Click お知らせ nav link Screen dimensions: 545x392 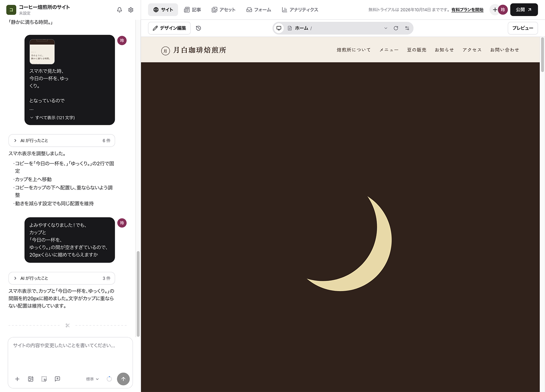[x=444, y=50]
